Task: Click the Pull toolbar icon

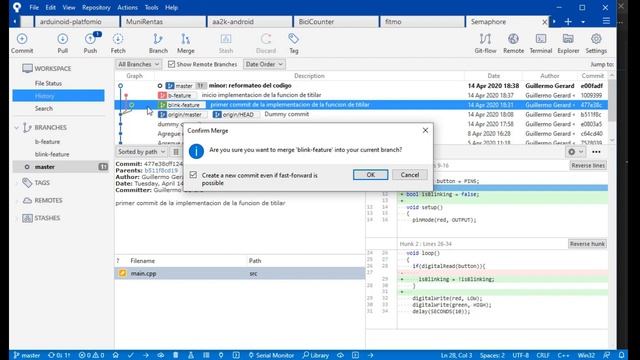Action: pyautogui.click(x=62, y=43)
